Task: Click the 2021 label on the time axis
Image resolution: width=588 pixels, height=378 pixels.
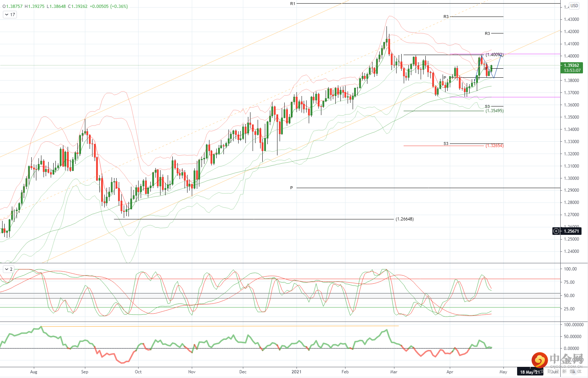Action: 297,372
